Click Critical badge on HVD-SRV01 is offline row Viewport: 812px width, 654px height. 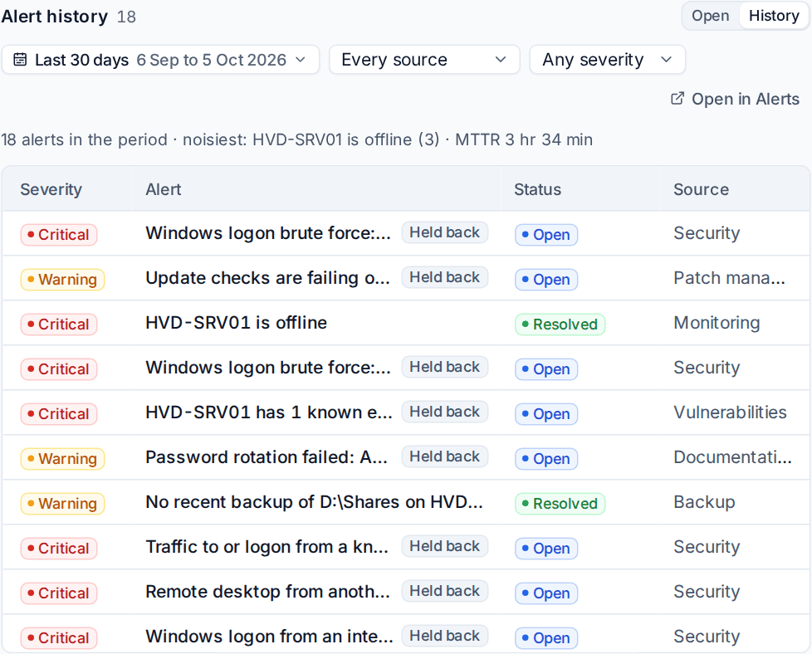coord(59,325)
